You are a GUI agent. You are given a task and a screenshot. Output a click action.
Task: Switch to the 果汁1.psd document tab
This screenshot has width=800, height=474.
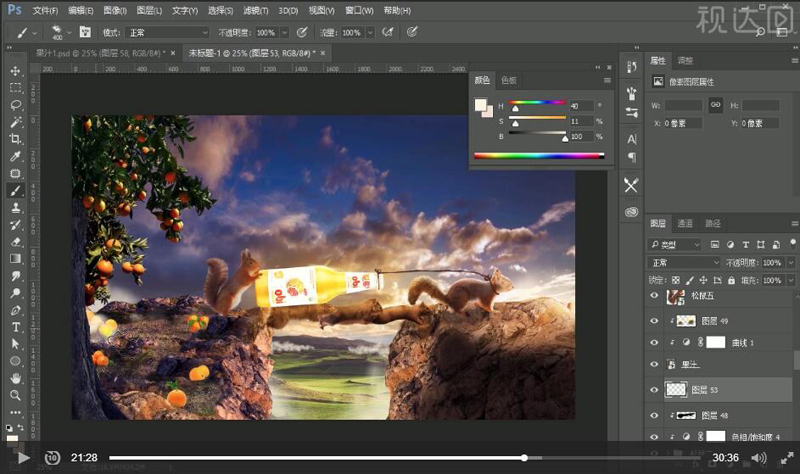100,53
